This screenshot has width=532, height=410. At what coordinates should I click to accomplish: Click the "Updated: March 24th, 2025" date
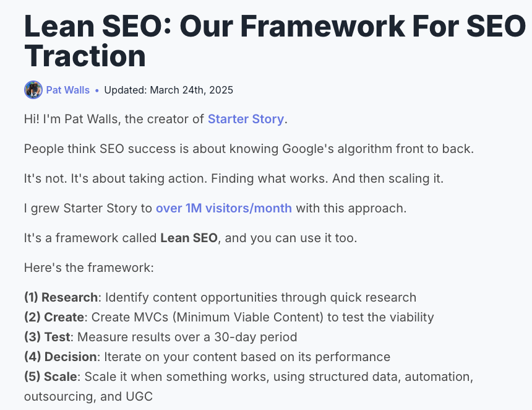pyautogui.click(x=169, y=90)
